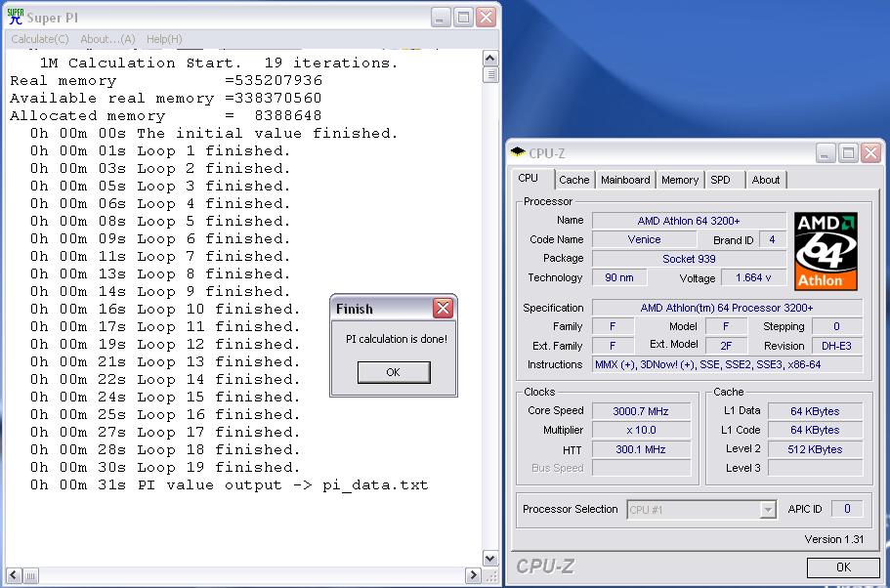Click the 'PI value output -> pi_data.txt' line

coord(230,485)
